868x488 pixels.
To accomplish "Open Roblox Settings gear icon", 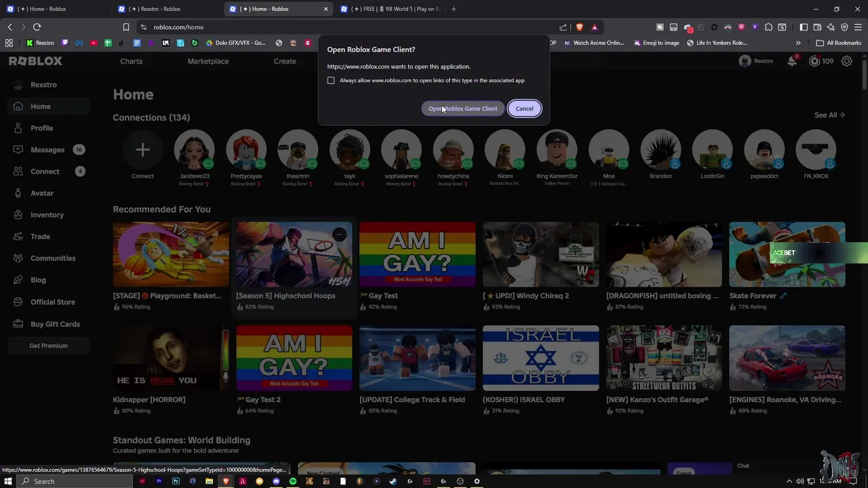I will click(x=847, y=61).
